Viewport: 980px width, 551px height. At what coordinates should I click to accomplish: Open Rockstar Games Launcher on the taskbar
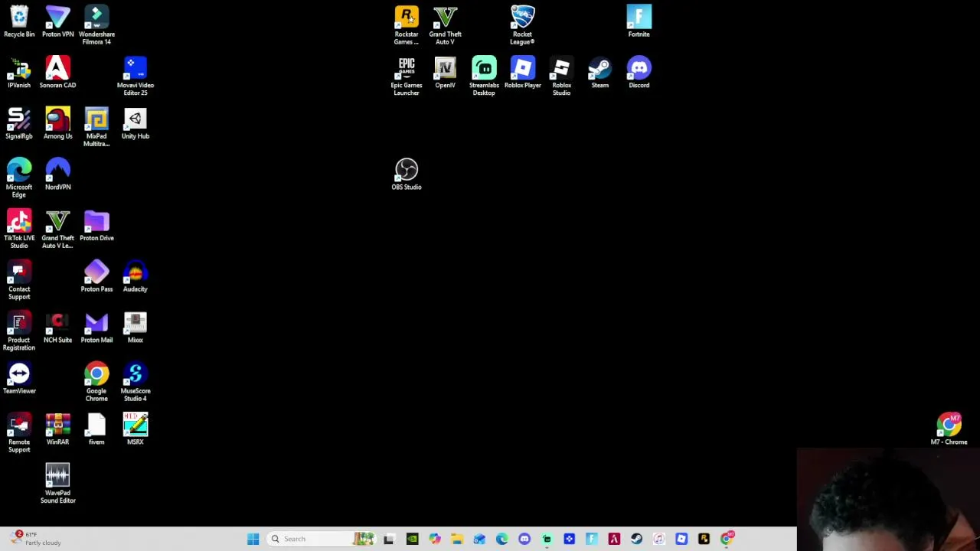coord(704,539)
